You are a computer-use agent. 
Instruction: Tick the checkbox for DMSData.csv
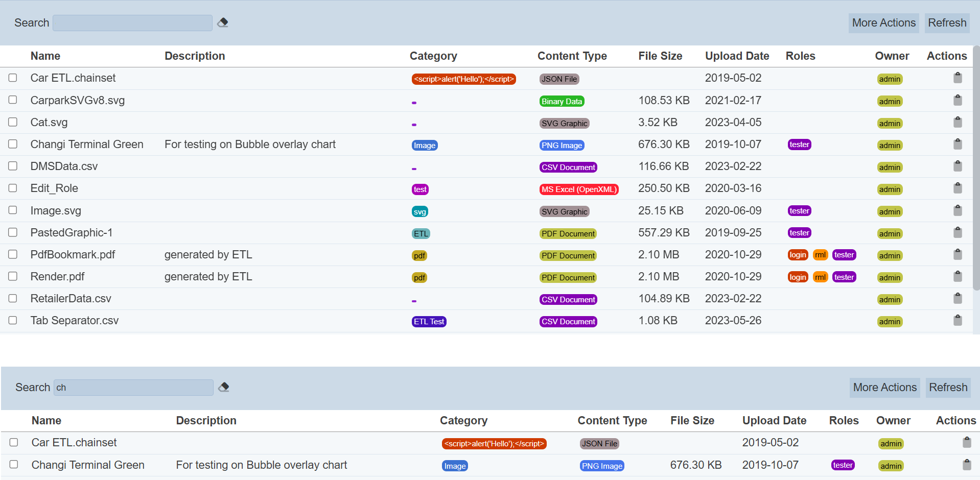(x=13, y=166)
